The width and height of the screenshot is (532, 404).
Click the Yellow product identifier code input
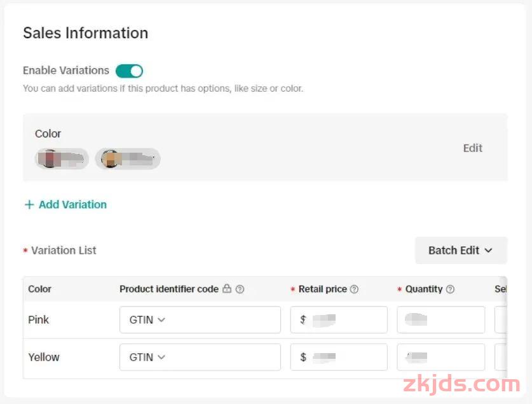click(x=222, y=358)
